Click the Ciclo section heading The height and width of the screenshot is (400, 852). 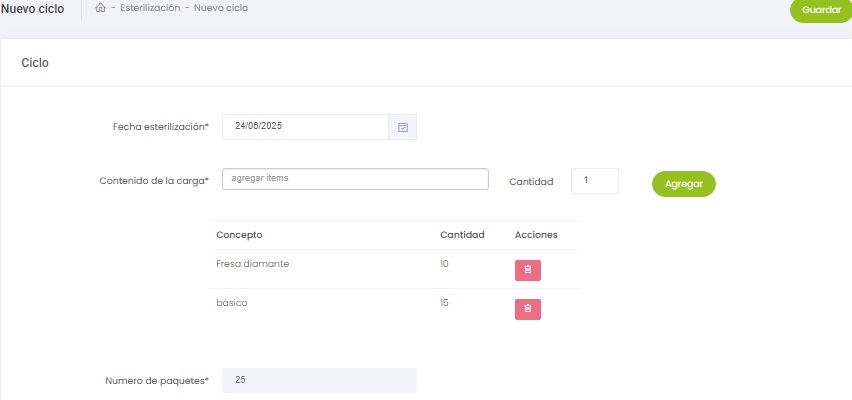tap(35, 63)
